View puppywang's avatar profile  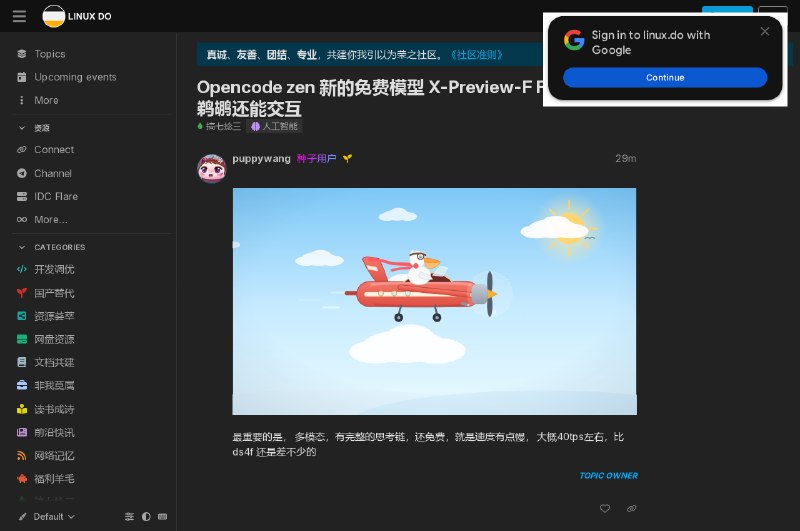tap(212, 168)
